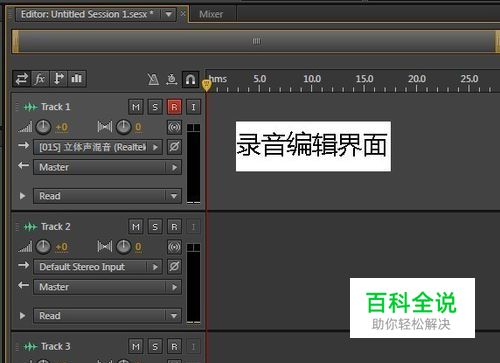Image resolution: width=500 pixels, height=363 pixels.
Task: Toggle polarity reverse on Track 1
Action: point(174,147)
